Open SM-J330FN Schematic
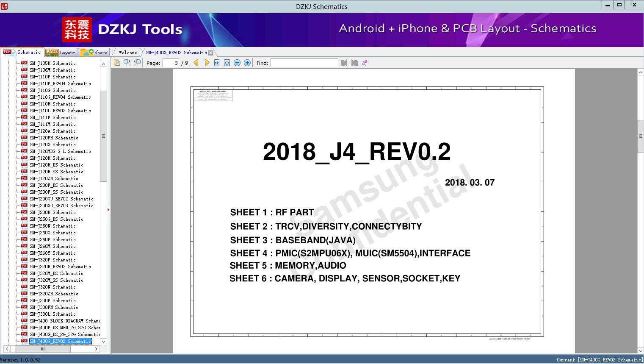Viewport: 644px width, 364px height. coord(54,307)
